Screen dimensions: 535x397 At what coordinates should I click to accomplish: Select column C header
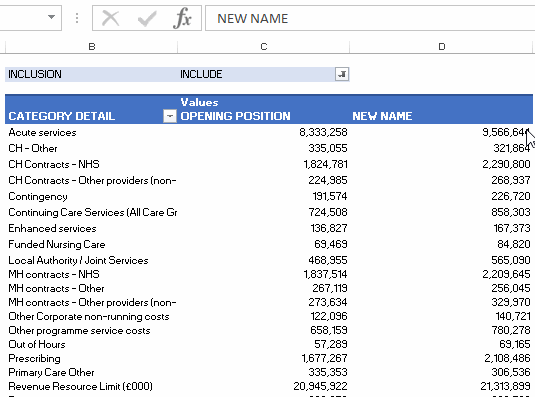click(x=263, y=47)
